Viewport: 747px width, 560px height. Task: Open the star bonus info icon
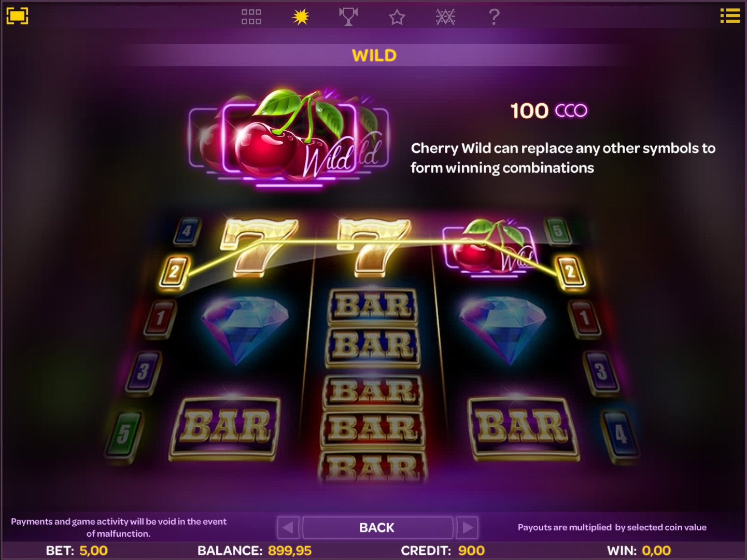397,17
